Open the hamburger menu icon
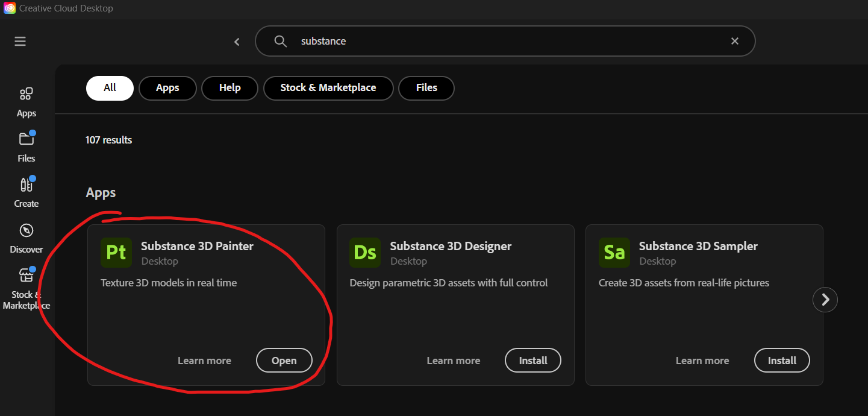The height and width of the screenshot is (416, 868). point(20,41)
